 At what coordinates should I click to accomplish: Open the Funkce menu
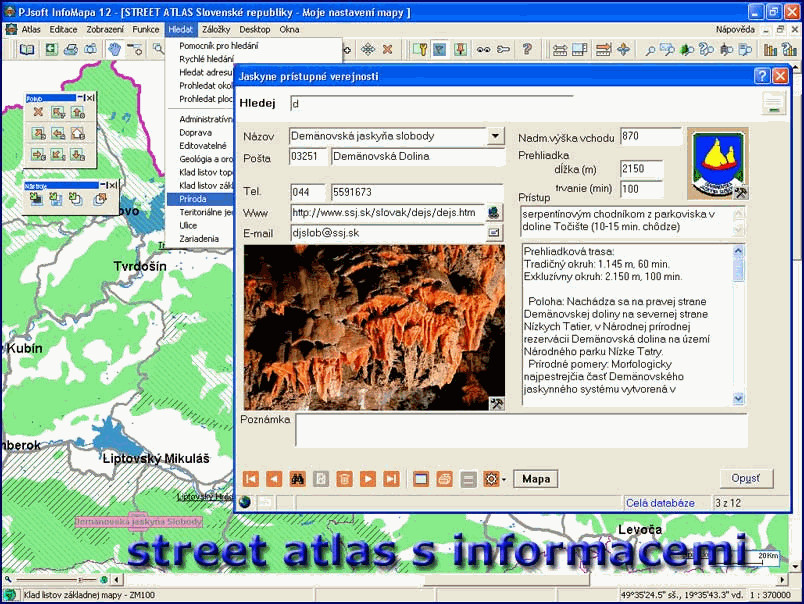pyautogui.click(x=146, y=29)
